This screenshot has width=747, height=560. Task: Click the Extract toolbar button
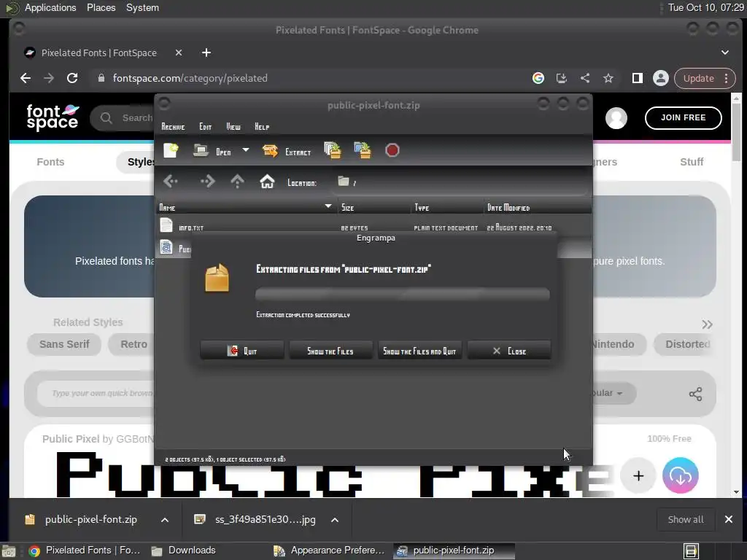click(286, 152)
